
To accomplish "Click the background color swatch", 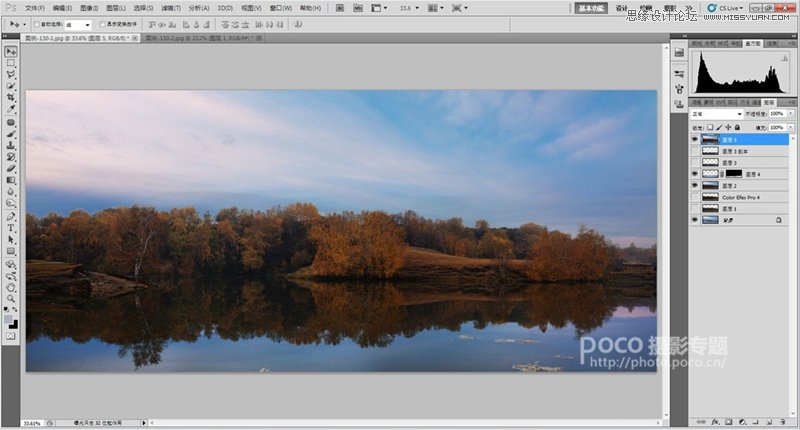I will [x=14, y=324].
